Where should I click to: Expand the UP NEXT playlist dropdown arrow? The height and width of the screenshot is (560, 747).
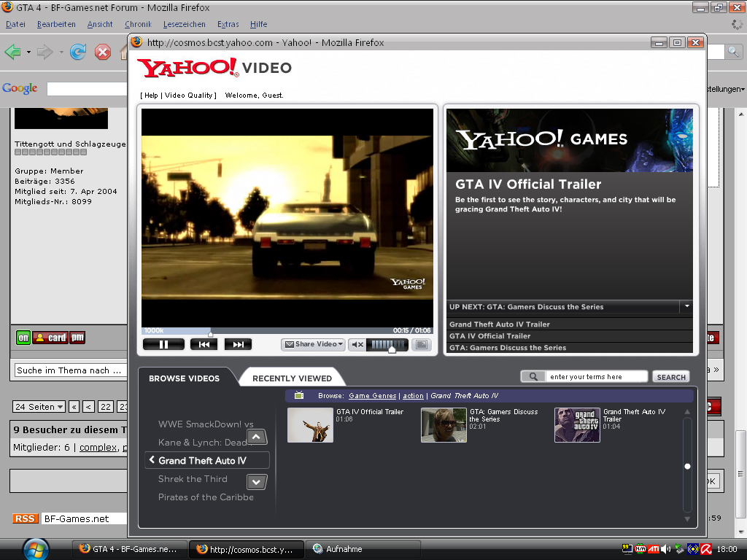click(x=687, y=306)
